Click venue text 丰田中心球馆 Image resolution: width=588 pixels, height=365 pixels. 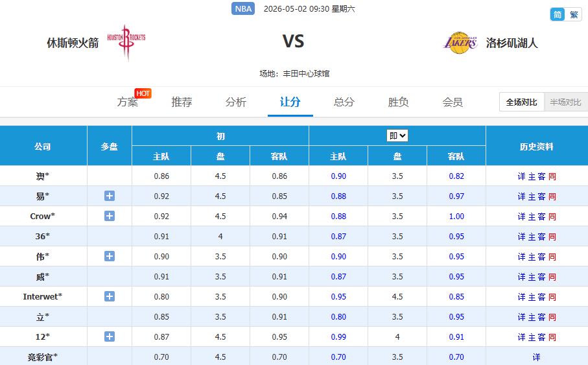click(306, 73)
